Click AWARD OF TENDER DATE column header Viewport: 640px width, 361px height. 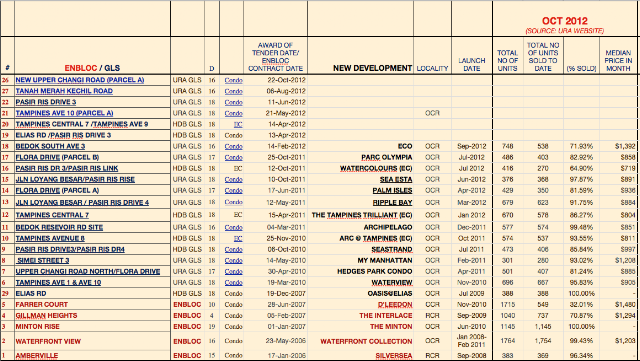[276, 57]
